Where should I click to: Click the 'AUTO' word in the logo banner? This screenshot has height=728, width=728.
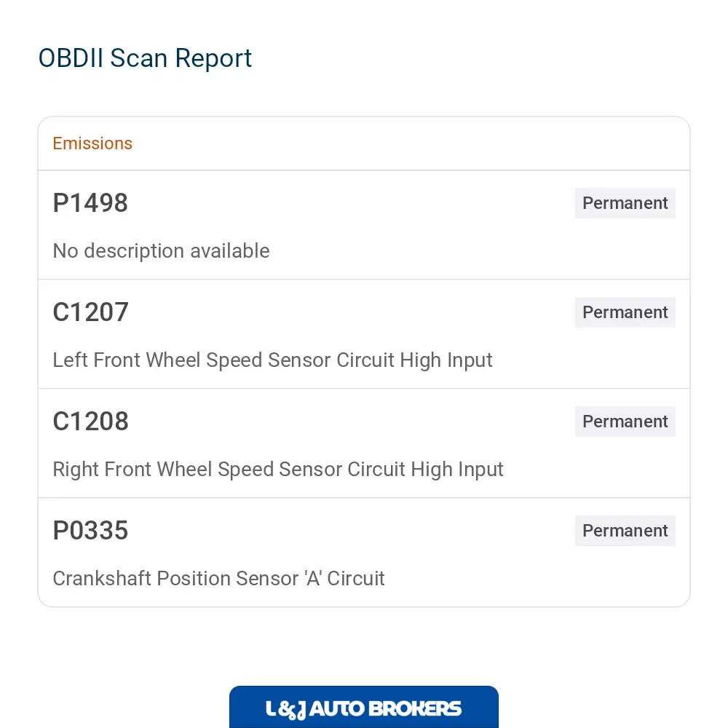point(336,709)
